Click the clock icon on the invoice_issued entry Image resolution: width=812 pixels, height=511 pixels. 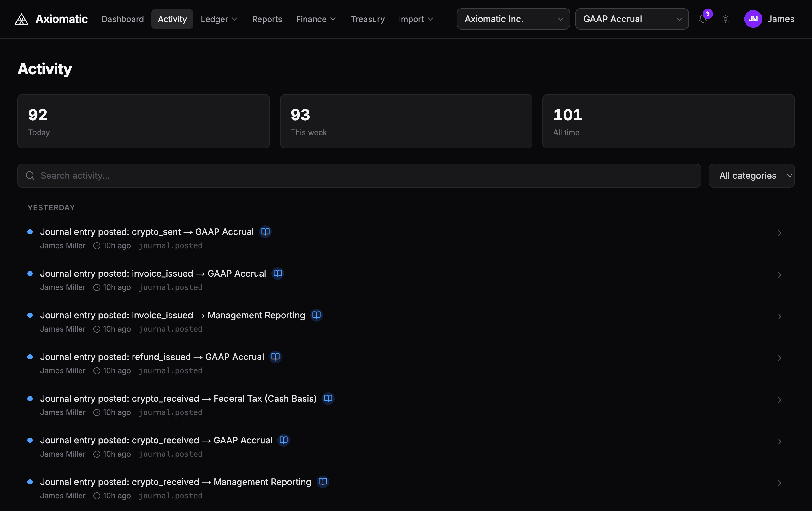[97, 287]
